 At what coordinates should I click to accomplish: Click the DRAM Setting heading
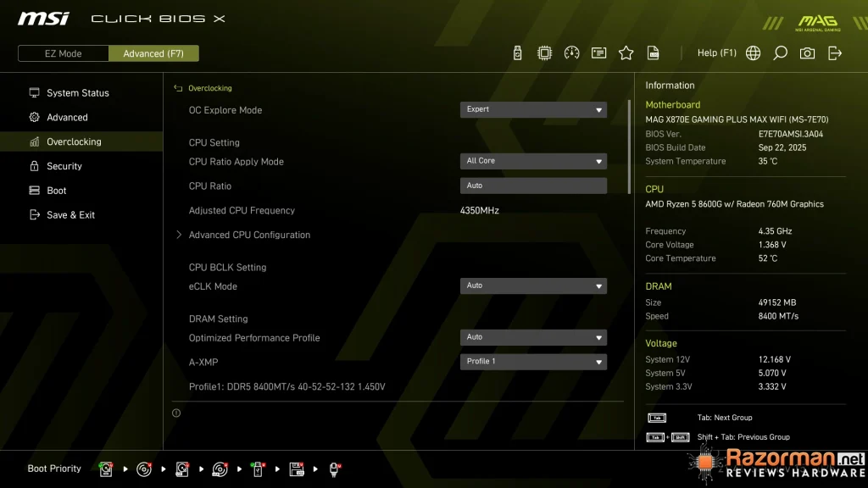218,319
